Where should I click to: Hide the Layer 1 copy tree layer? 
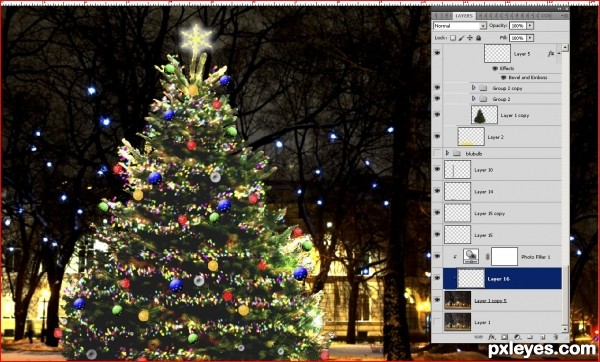(x=437, y=114)
